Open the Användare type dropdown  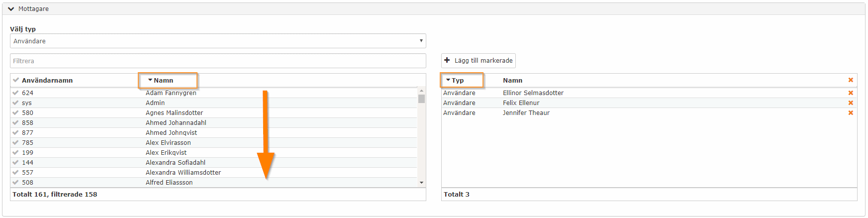pyautogui.click(x=218, y=41)
